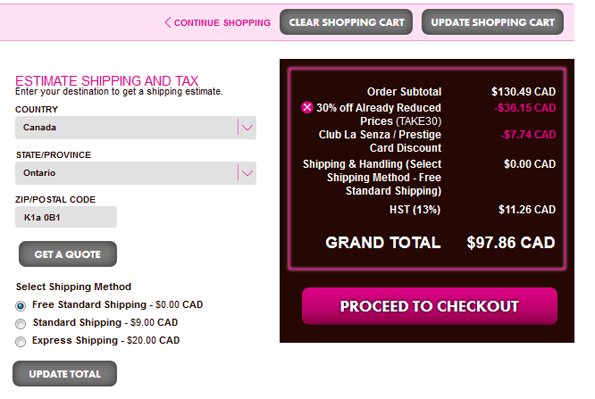Click the Continue Shopping link text
595x399 pixels.
pyautogui.click(x=222, y=23)
